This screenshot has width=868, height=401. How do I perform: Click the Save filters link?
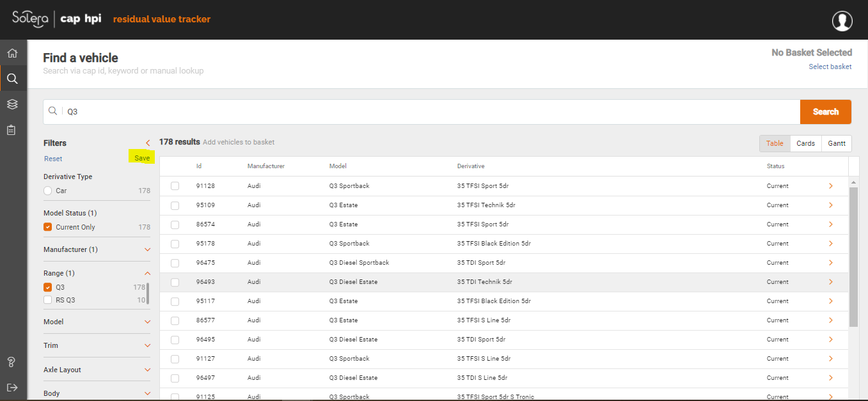click(142, 158)
